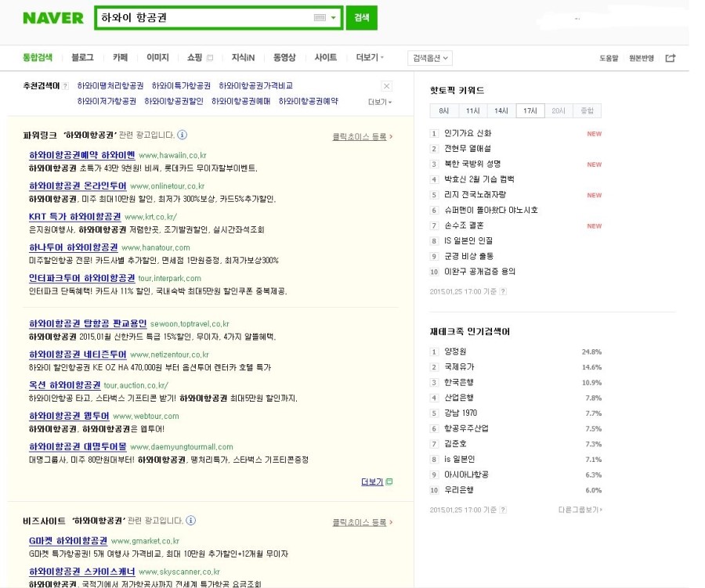Open the 검색옵션 dropdown

coord(430,58)
